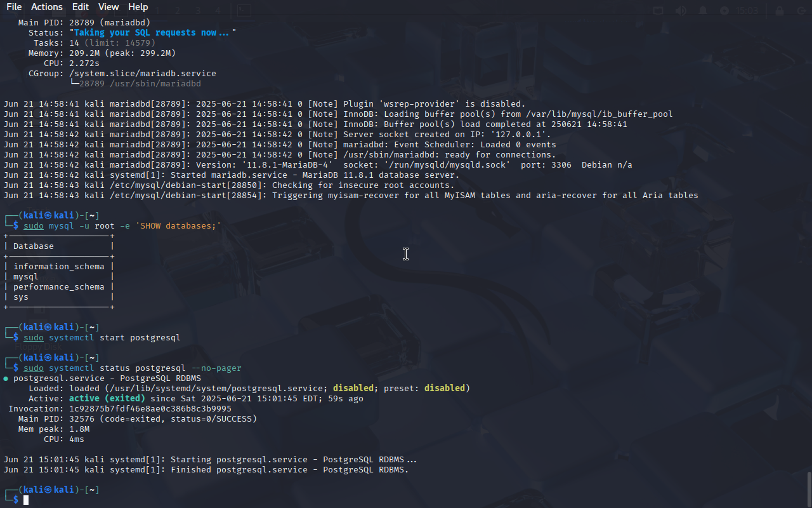Open the Actions menu
Screen dimensions: 812x508
47,7
